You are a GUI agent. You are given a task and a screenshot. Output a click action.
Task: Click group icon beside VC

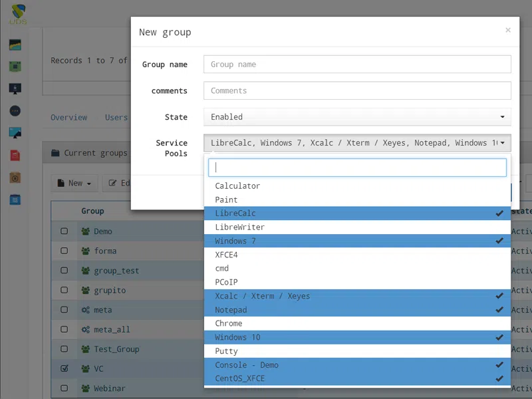click(x=86, y=369)
